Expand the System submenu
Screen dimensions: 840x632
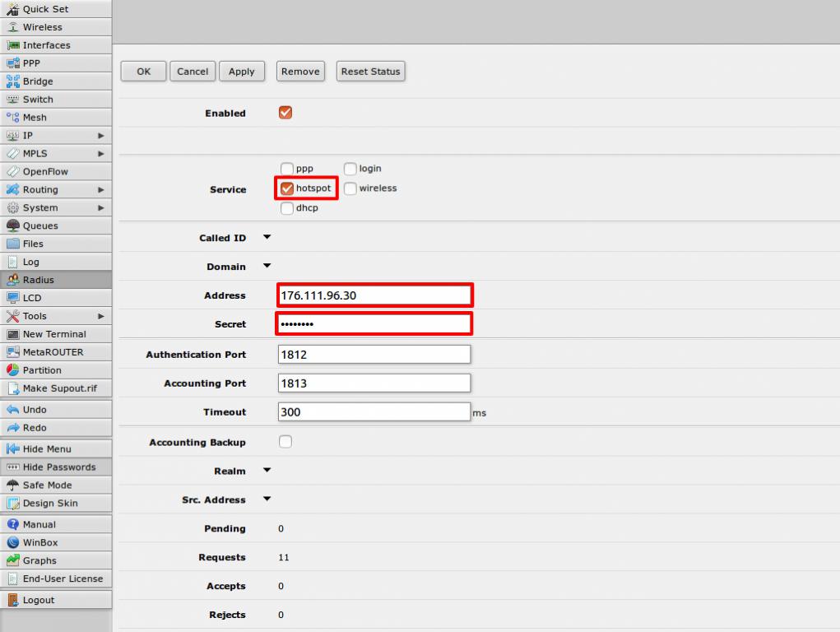coord(39,207)
